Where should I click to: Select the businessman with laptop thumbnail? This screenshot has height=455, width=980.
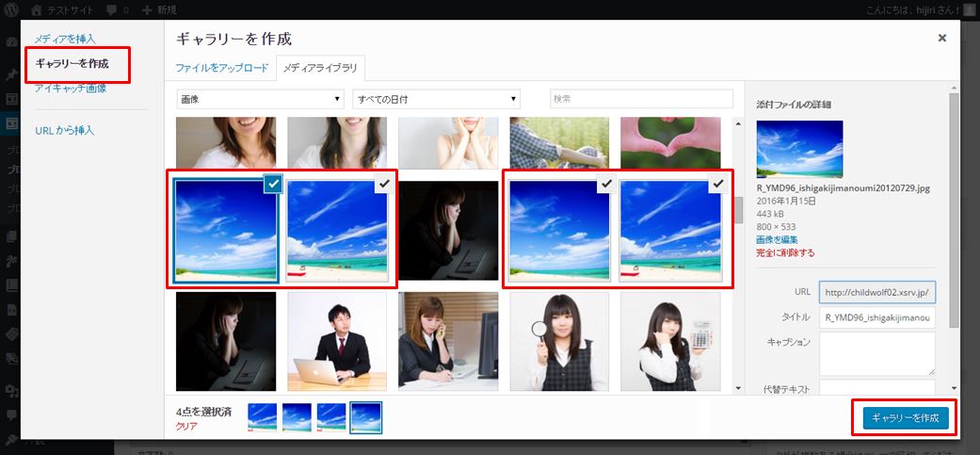click(x=337, y=341)
